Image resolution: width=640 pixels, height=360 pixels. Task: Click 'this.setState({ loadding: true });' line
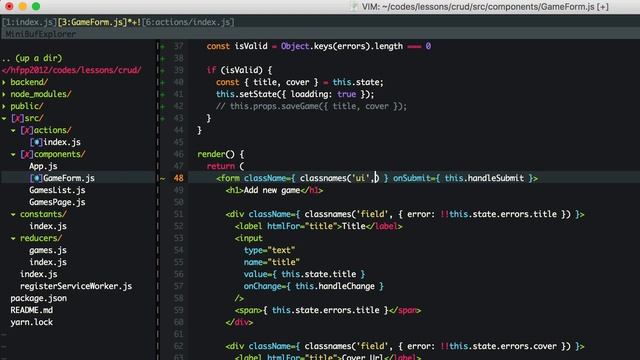(295, 94)
